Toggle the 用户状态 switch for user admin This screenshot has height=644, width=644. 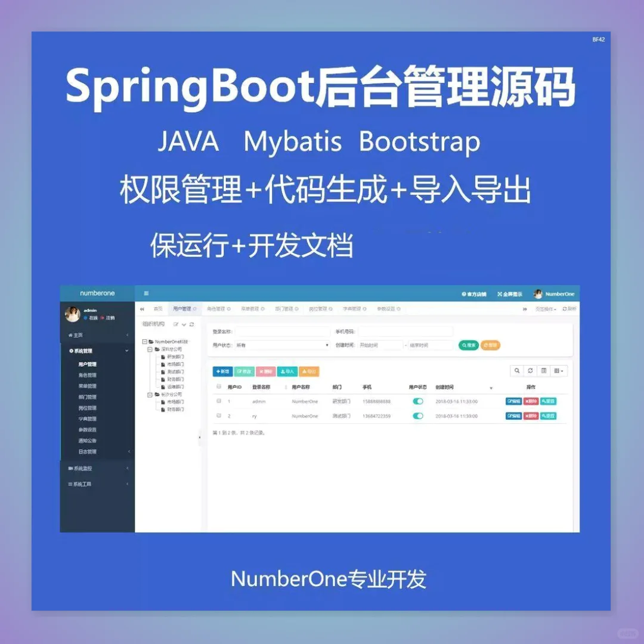417,400
